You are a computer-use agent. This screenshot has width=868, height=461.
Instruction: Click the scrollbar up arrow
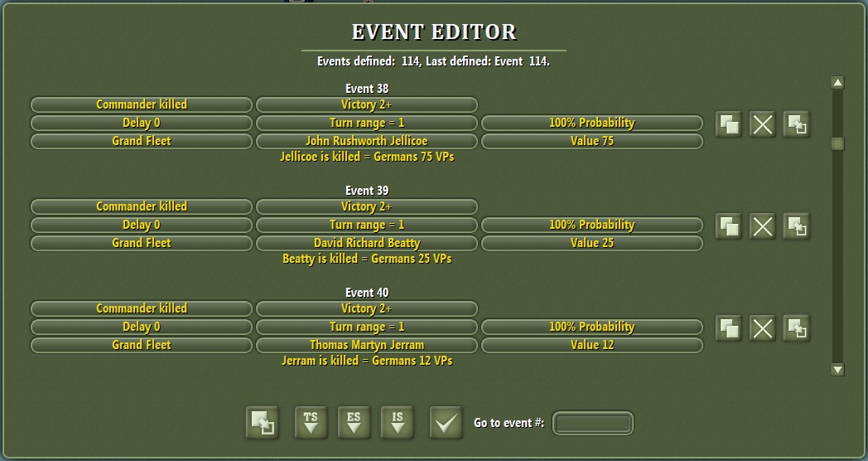(837, 83)
